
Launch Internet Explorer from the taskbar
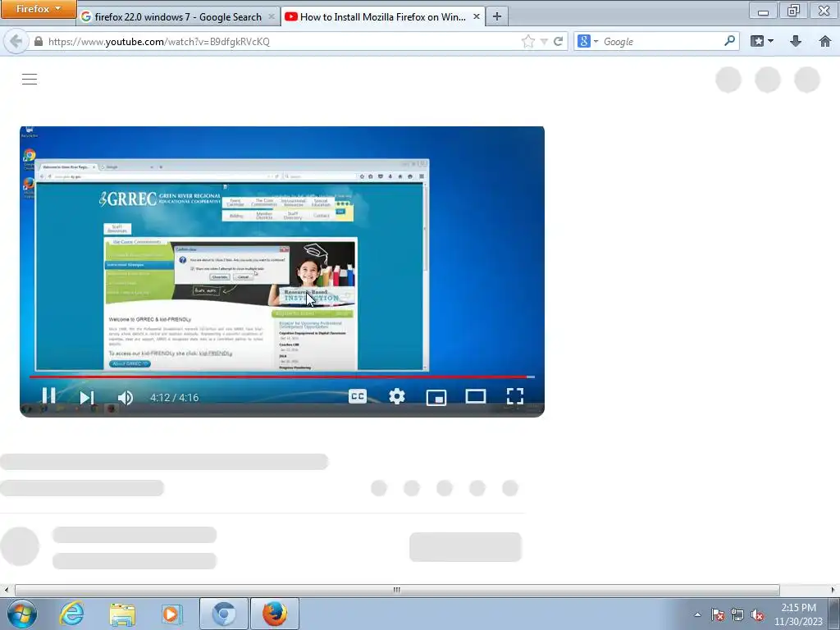(x=72, y=614)
